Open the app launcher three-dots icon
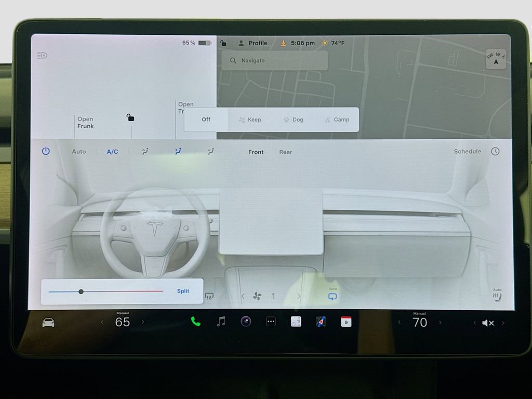 click(271, 322)
